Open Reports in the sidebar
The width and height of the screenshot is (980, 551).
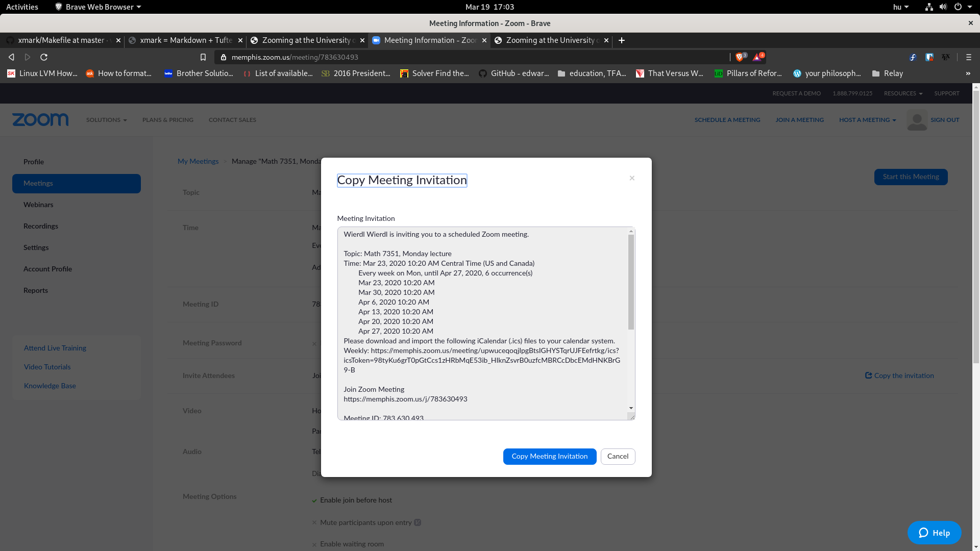coord(35,290)
